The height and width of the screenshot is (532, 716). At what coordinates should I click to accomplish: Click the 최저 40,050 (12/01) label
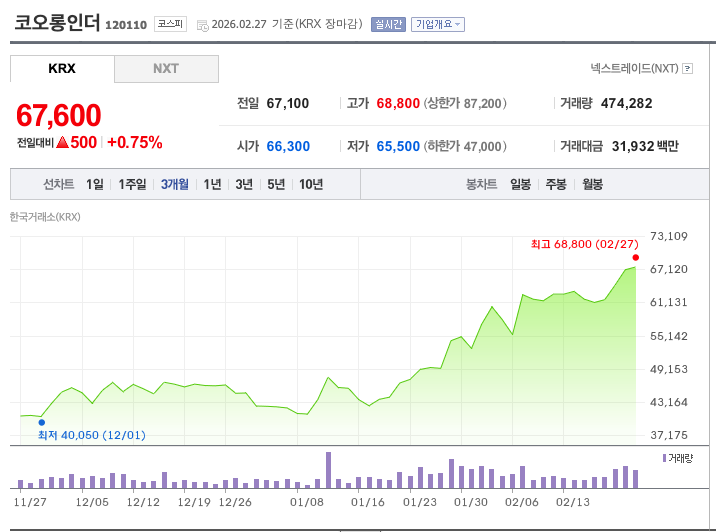pyautogui.click(x=92, y=435)
